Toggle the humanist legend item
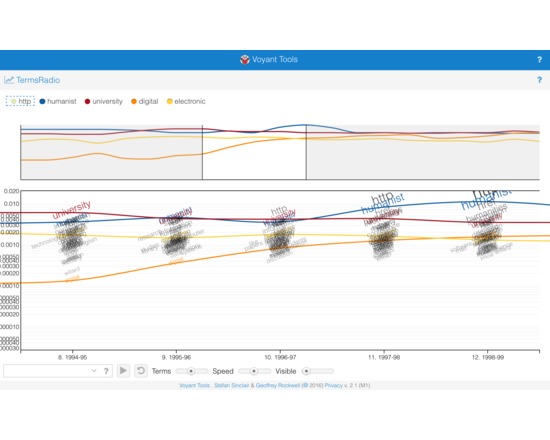This screenshot has height=440, width=550. pos(58,101)
